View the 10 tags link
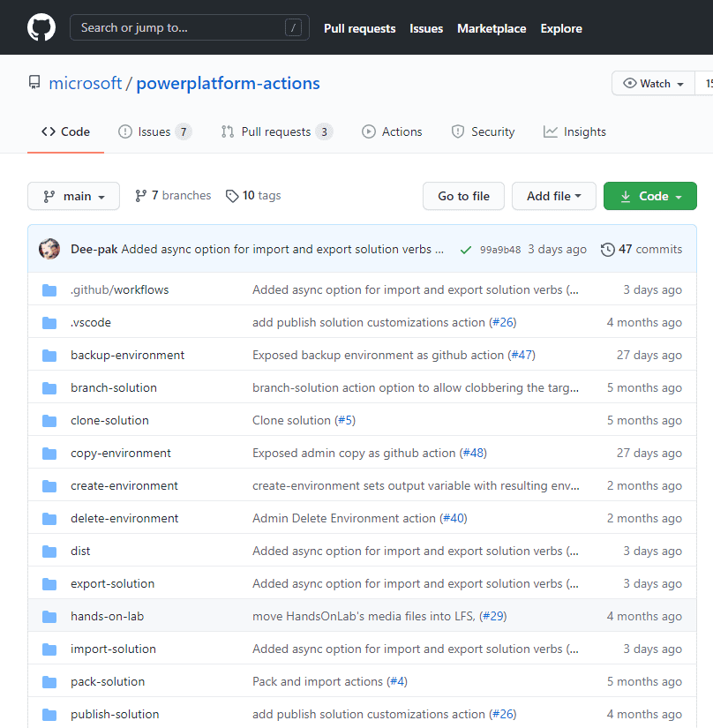Screen dimensions: 713x728 point(253,196)
